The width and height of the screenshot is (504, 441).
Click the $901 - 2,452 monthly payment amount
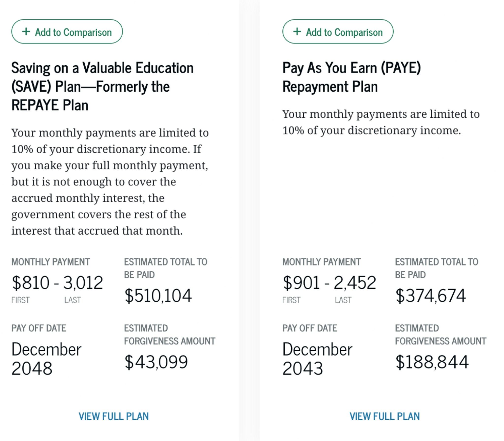(x=329, y=282)
